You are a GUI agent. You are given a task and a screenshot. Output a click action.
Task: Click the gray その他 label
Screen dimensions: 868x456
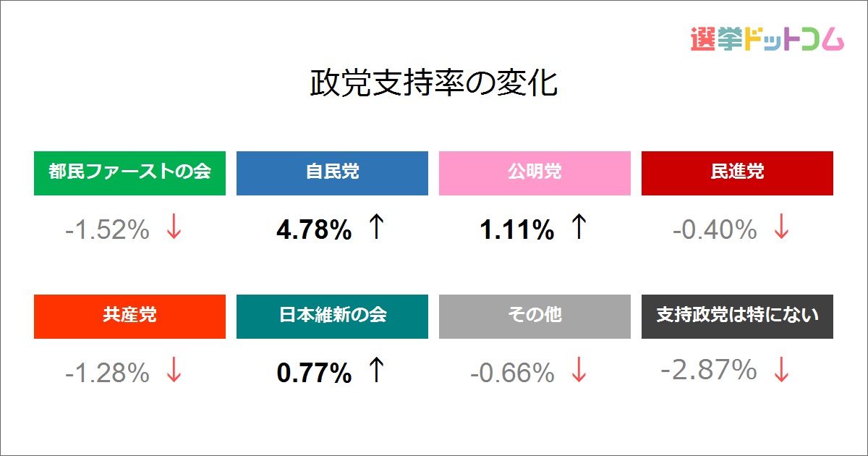pos(535,316)
